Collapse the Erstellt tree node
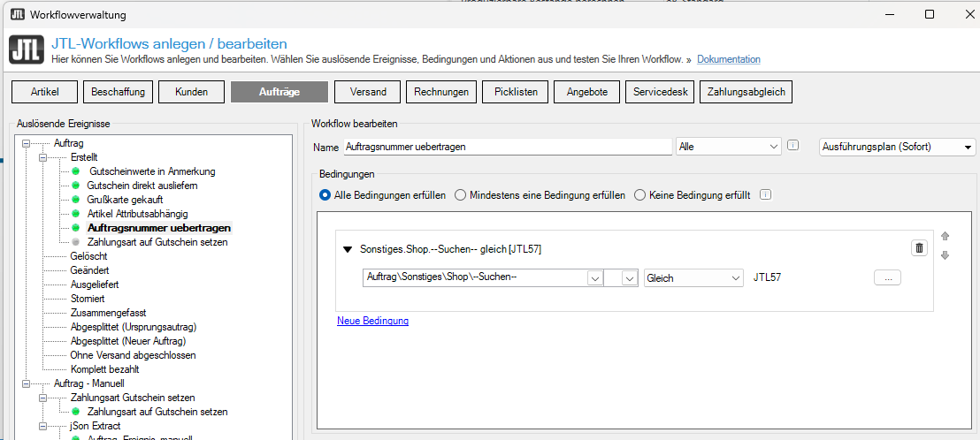This screenshot has width=980, height=440. [42, 157]
